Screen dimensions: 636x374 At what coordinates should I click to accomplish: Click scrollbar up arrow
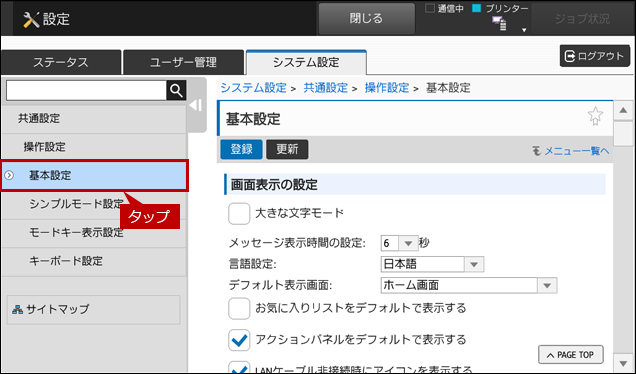[623, 111]
